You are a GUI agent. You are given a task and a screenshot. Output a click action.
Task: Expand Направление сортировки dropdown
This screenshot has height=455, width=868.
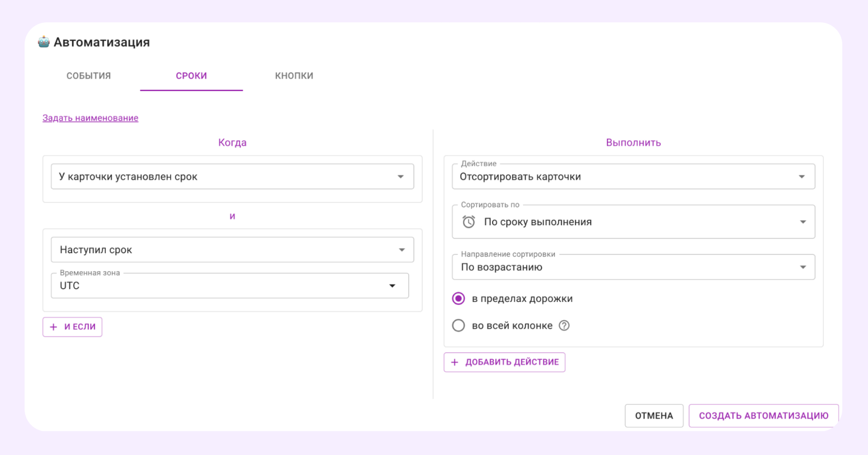pyautogui.click(x=633, y=267)
